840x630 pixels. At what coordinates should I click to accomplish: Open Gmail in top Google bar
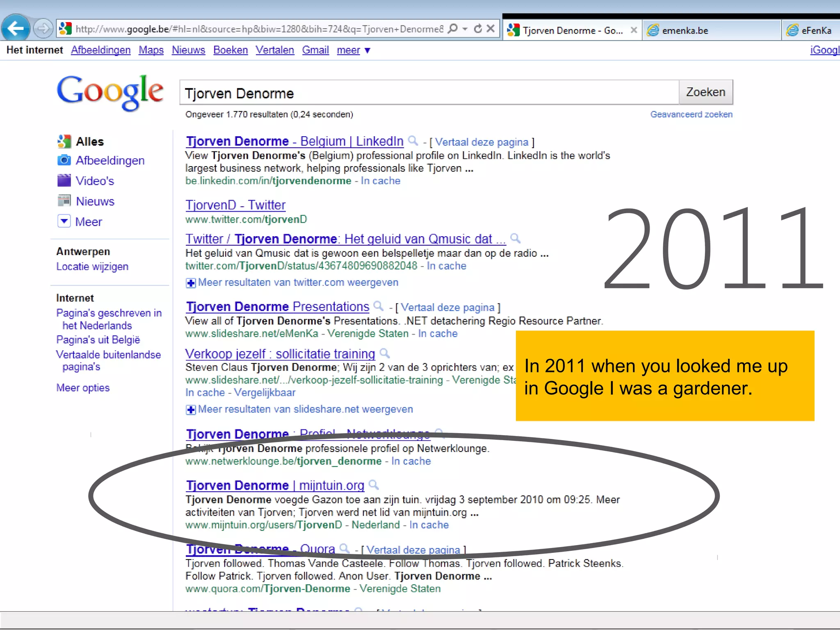click(315, 50)
